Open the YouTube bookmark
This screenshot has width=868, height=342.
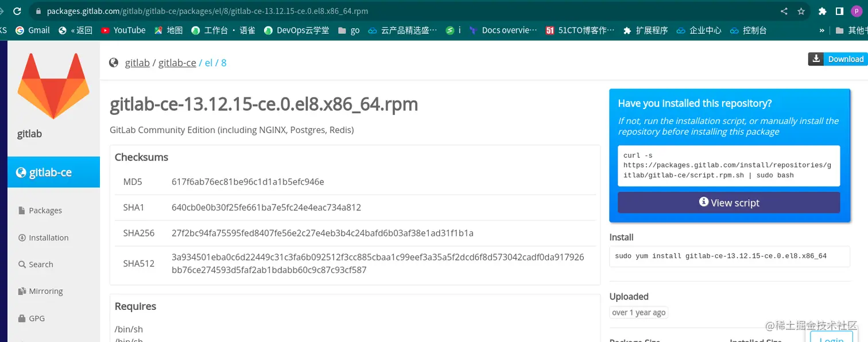click(123, 30)
